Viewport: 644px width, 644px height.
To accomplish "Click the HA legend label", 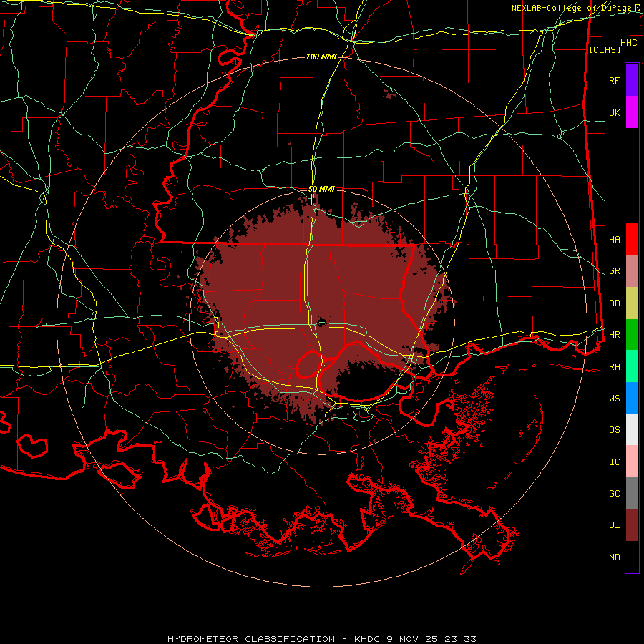I will [x=615, y=239].
